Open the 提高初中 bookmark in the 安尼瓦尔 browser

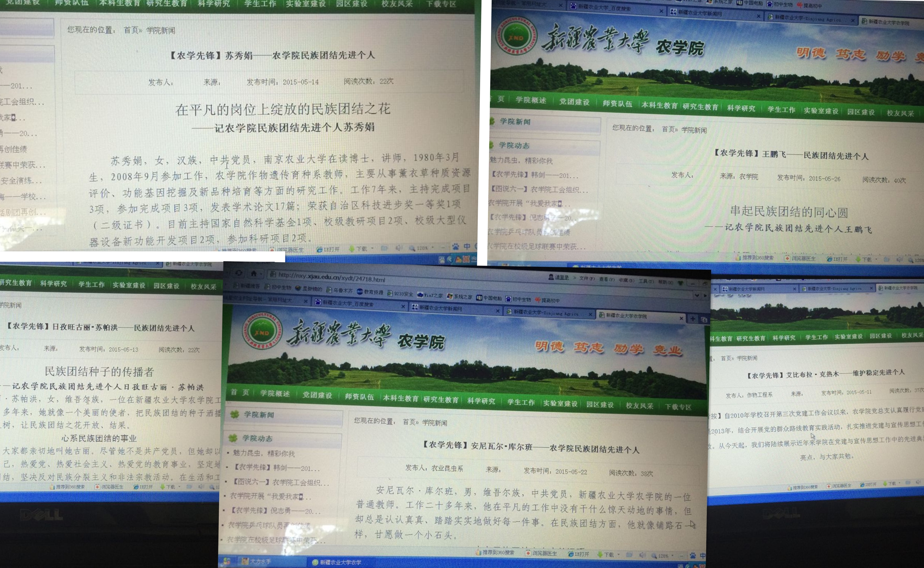coord(547,300)
